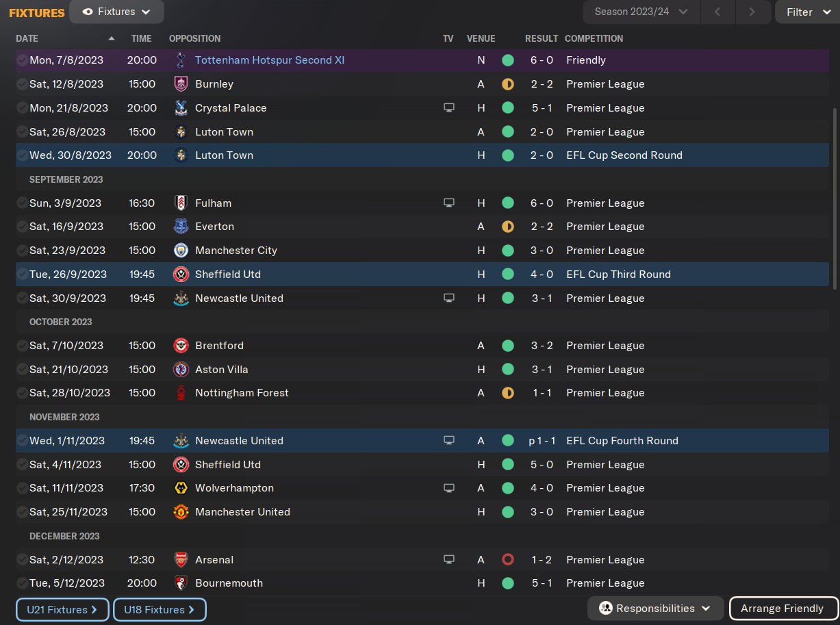Toggle the checkmark beside the Arsenal fixture
Viewport: 840px width, 625px height.
[x=23, y=560]
